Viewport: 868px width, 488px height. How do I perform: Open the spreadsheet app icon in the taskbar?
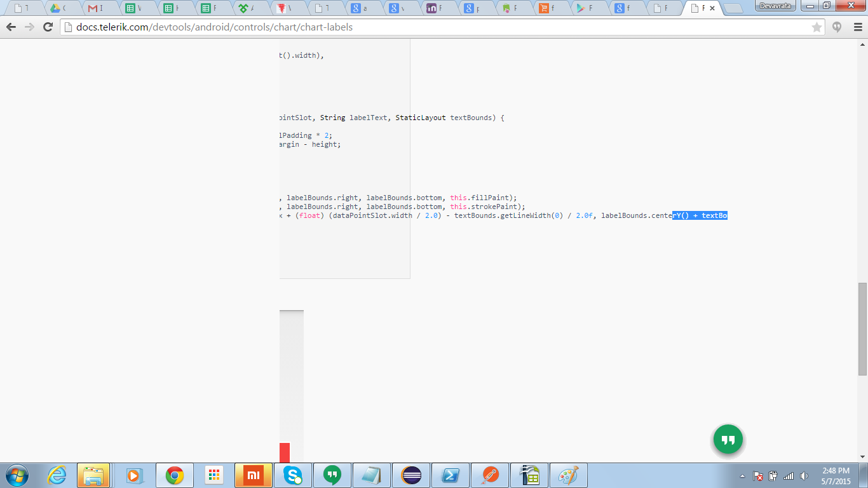[x=529, y=475]
